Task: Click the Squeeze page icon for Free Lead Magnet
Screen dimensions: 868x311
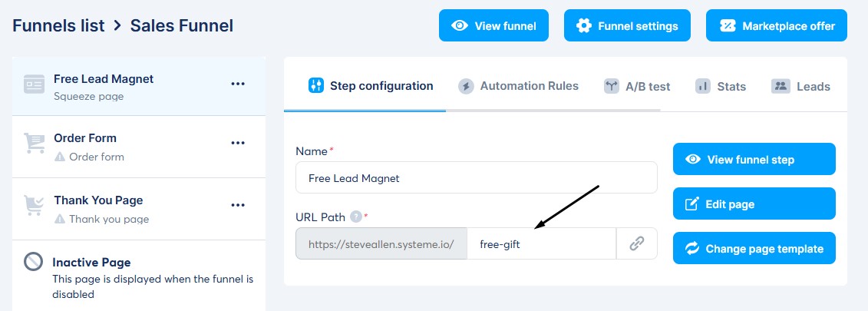Action: [x=34, y=85]
